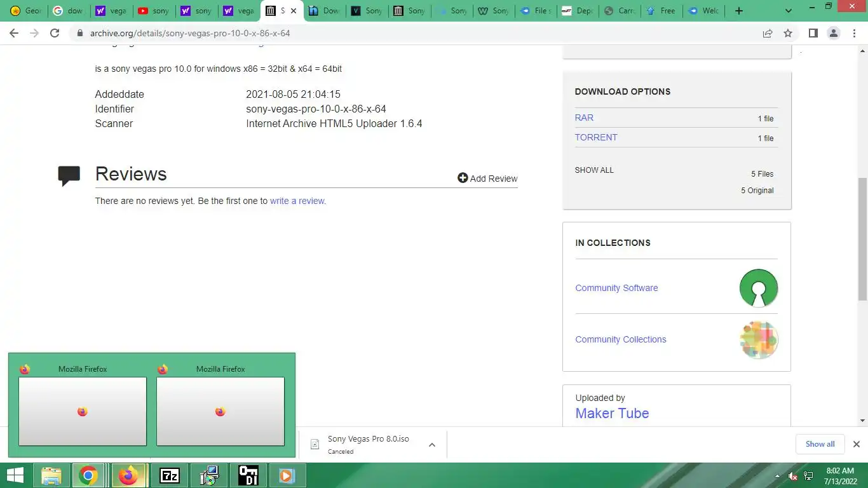This screenshot has height=488, width=868.
Task: Open the Chrome three-dot menu
Action: 853,33
